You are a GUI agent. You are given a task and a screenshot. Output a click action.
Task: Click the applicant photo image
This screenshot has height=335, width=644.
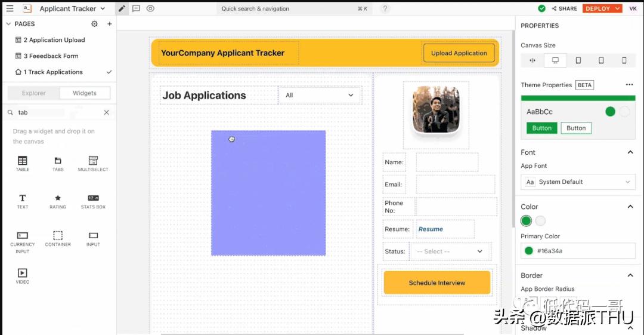click(436, 109)
